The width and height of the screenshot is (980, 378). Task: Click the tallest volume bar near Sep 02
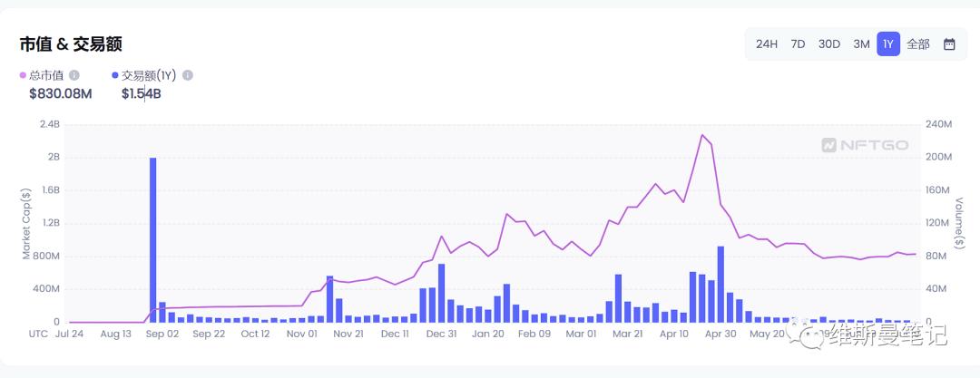pos(152,239)
